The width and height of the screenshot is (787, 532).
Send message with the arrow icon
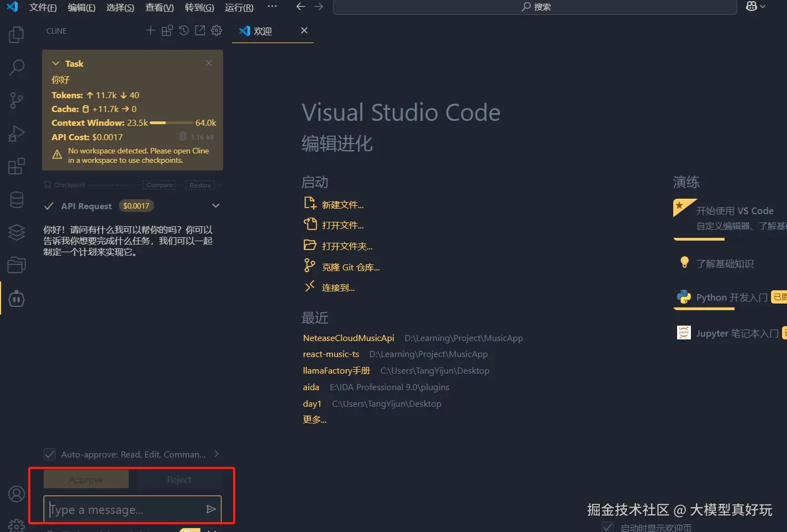tap(211, 509)
